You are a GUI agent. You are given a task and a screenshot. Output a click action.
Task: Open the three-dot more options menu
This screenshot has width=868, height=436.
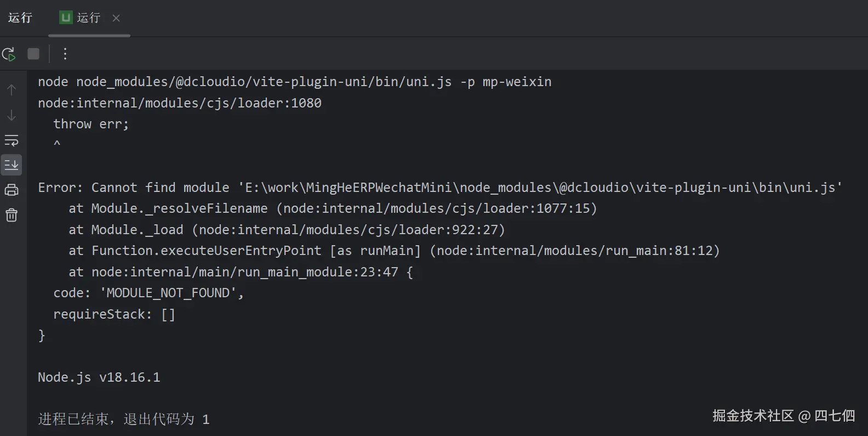[65, 54]
